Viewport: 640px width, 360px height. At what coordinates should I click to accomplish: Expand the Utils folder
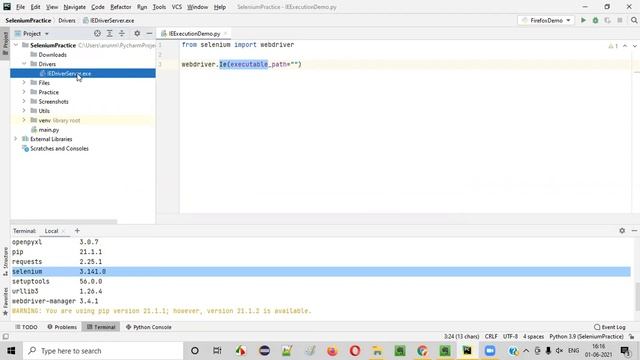pos(24,111)
